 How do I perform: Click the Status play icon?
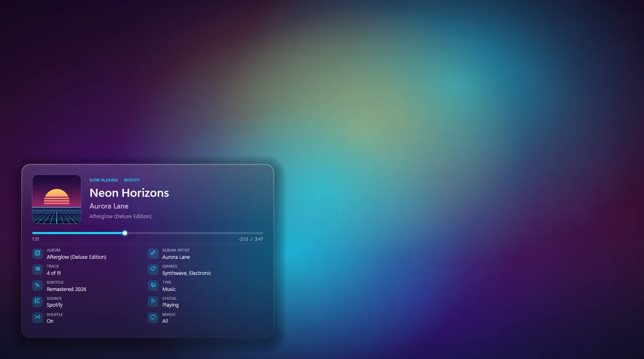(x=153, y=301)
